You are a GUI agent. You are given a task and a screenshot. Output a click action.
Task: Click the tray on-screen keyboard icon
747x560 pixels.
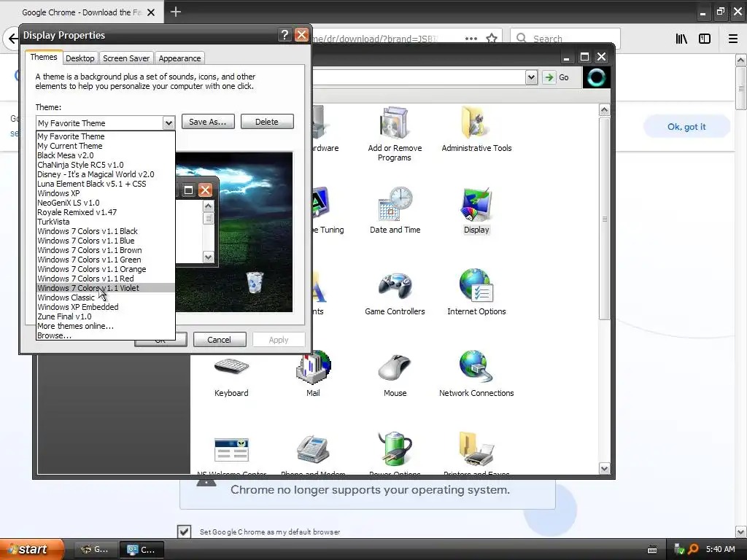652,550
